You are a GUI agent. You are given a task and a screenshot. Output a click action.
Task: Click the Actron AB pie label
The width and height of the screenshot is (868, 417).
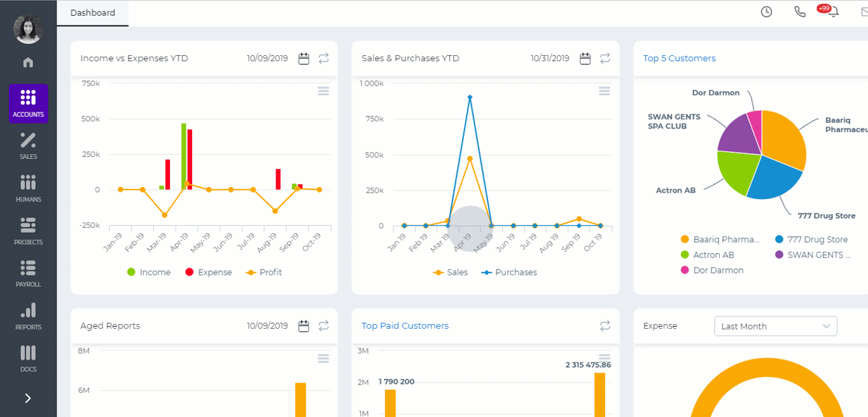point(676,191)
